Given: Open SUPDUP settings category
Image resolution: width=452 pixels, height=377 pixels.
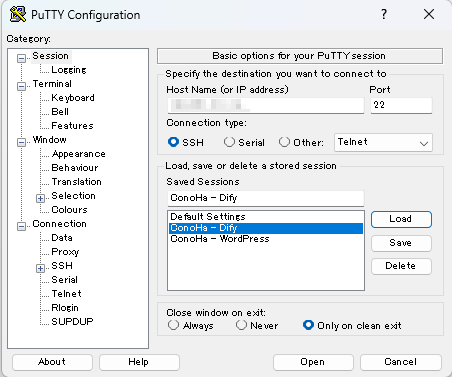Looking at the screenshot, I should pyautogui.click(x=72, y=322).
